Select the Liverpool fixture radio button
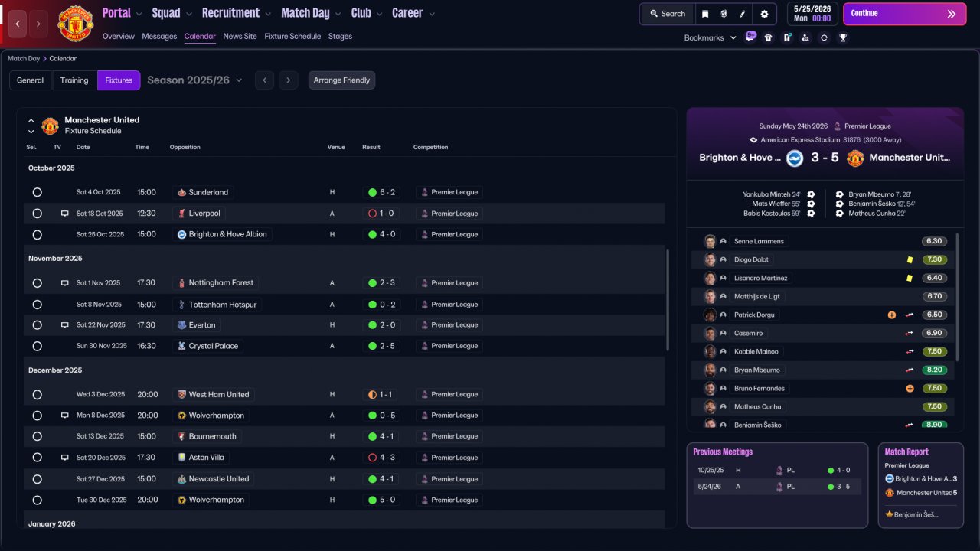The width and height of the screenshot is (980, 551). click(x=37, y=214)
